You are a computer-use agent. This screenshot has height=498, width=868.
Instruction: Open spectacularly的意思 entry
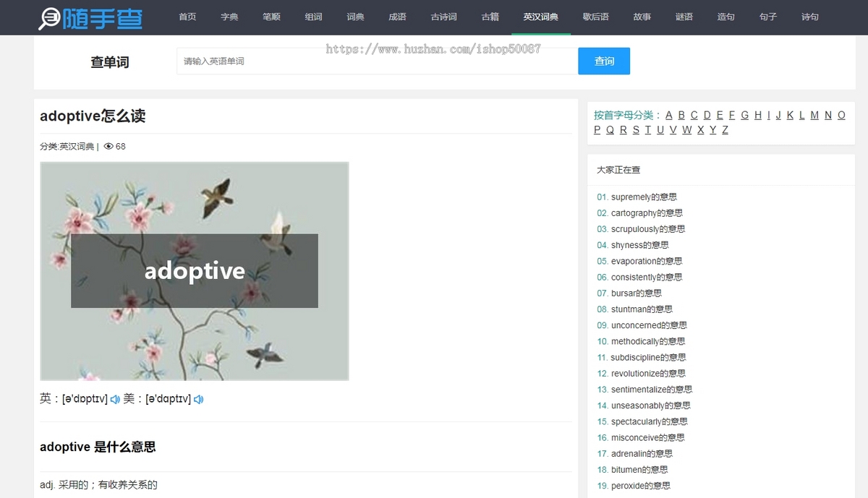(650, 421)
